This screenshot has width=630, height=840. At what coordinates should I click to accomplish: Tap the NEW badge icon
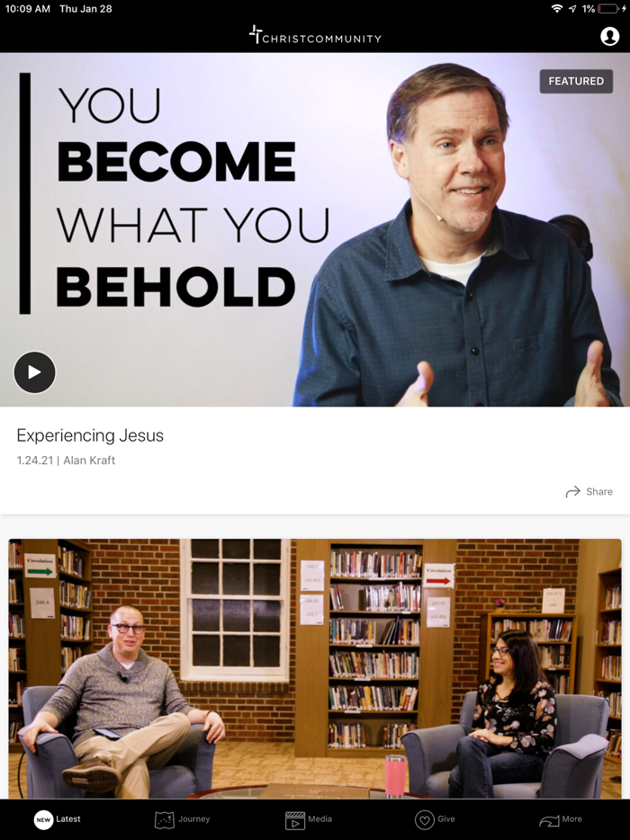coord(43,819)
